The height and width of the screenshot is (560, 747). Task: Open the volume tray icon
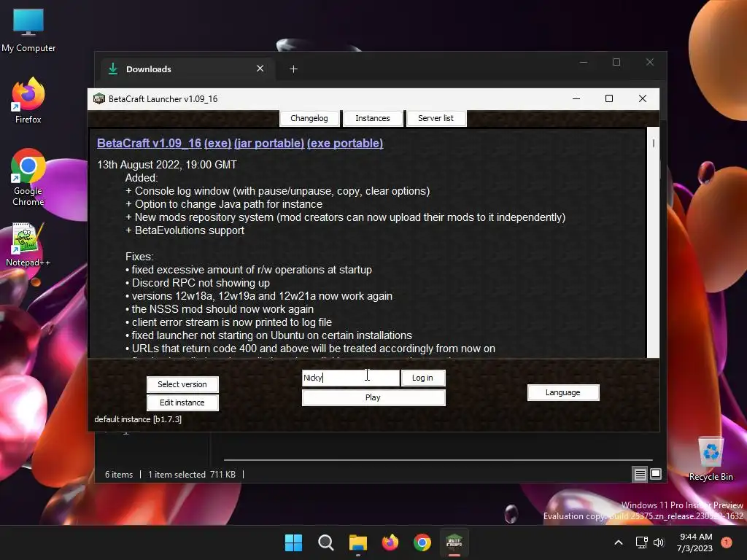tap(659, 542)
